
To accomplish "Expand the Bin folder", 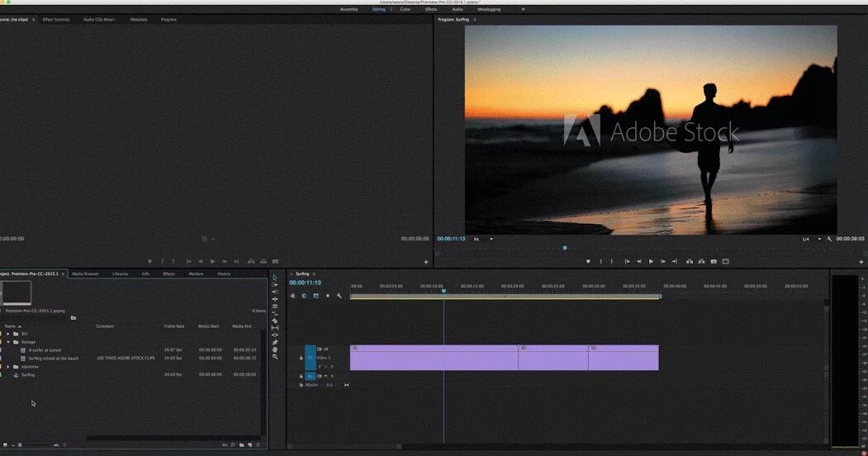I will [x=8, y=334].
